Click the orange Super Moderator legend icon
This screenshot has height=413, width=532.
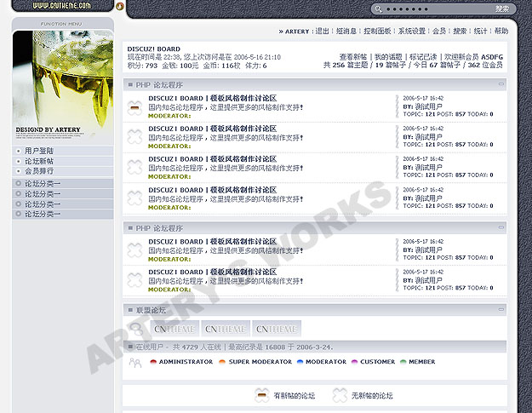click(222, 362)
